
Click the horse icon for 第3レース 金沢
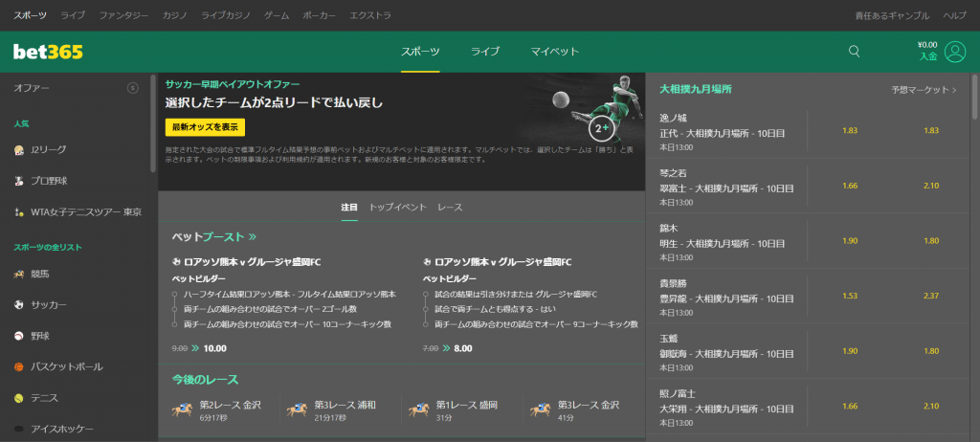[541, 410]
